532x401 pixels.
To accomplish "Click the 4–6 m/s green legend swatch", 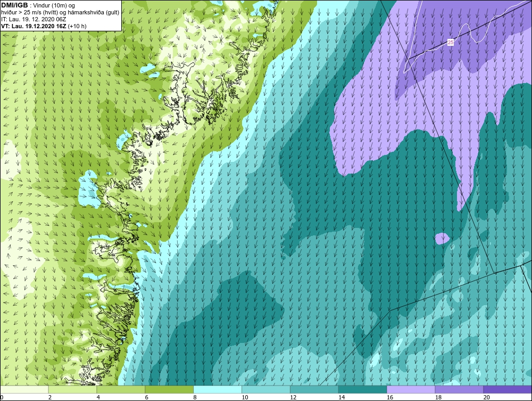I will (x=121, y=389).
